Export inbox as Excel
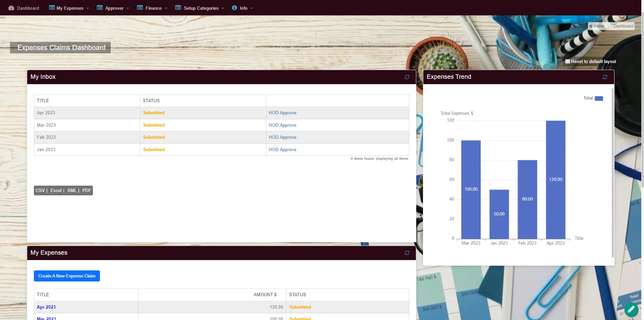 [56, 191]
